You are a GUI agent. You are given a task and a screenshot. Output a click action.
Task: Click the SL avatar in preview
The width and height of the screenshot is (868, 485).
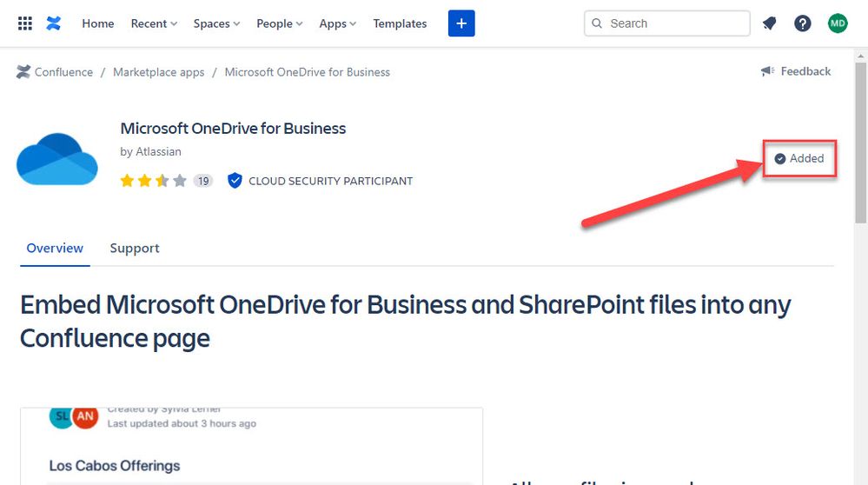coord(61,416)
